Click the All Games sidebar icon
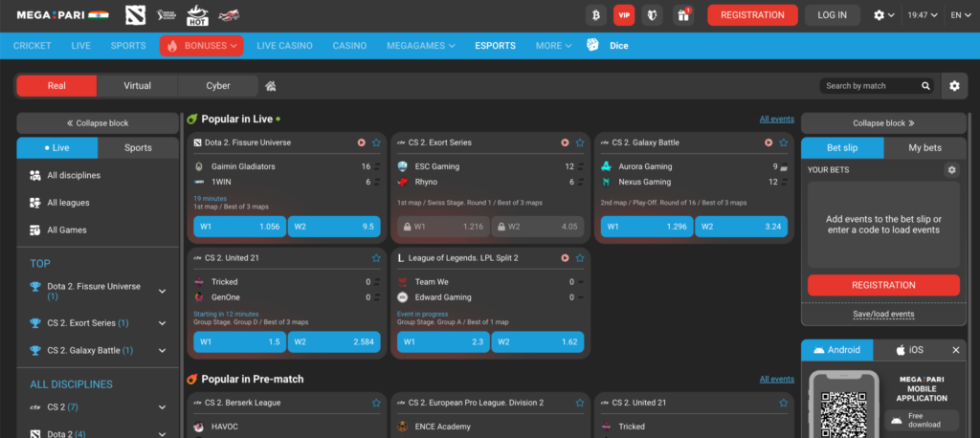This screenshot has width=980, height=438. point(35,230)
